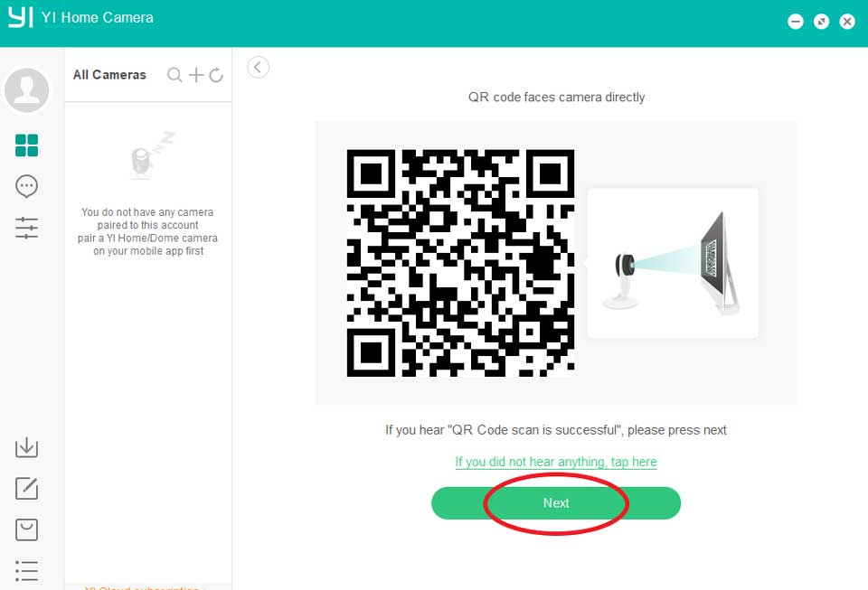This screenshot has width=868, height=590.
Task: Open the shopping bag store icon
Action: pyautogui.click(x=27, y=529)
